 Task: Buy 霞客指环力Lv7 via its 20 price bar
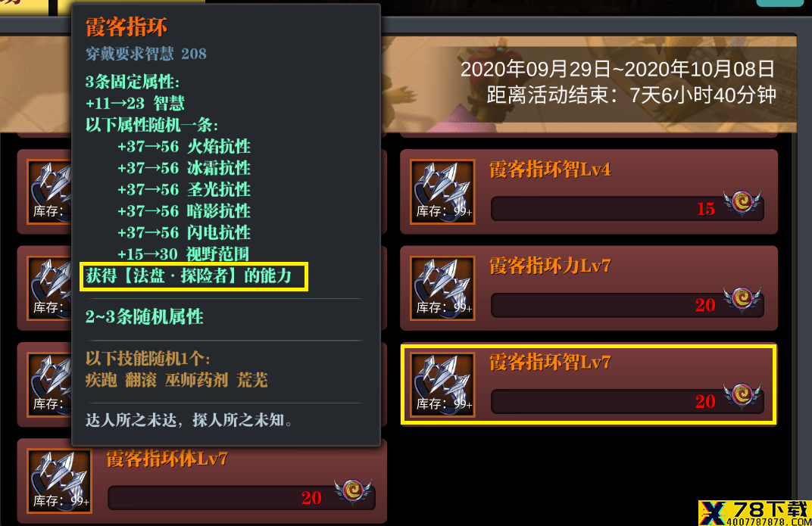coord(627,305)
